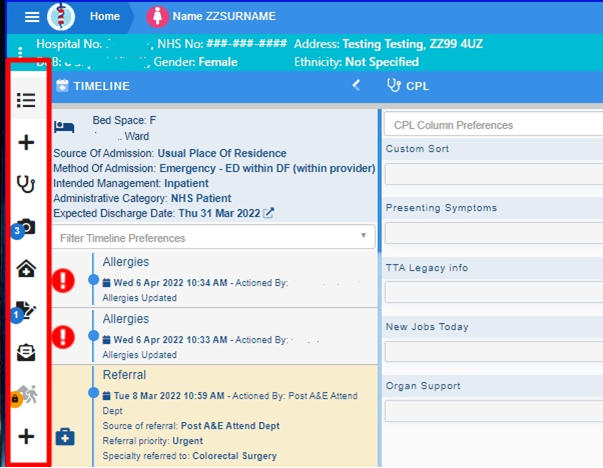Open the envelope letter sidebar icon

[x=26, y=352]
